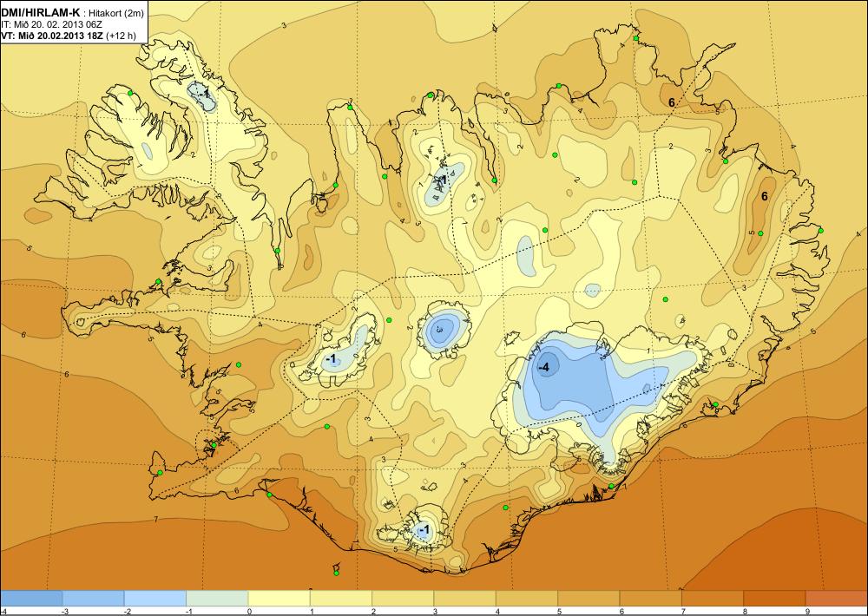Image resolution: width=868 pixels, height=616 pixels.
Task: Pick the legend swatch between 7 and 8
Action: 713,599
